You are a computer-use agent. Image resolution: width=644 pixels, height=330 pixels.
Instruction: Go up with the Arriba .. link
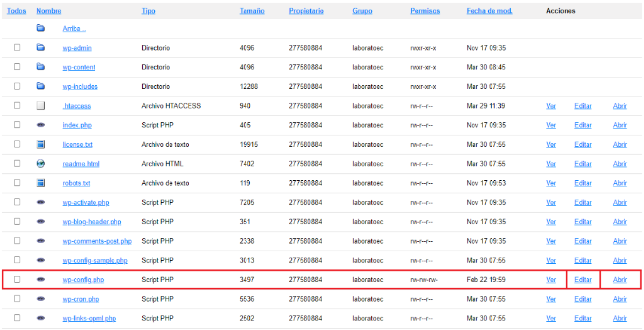click(x=74, y=29)
